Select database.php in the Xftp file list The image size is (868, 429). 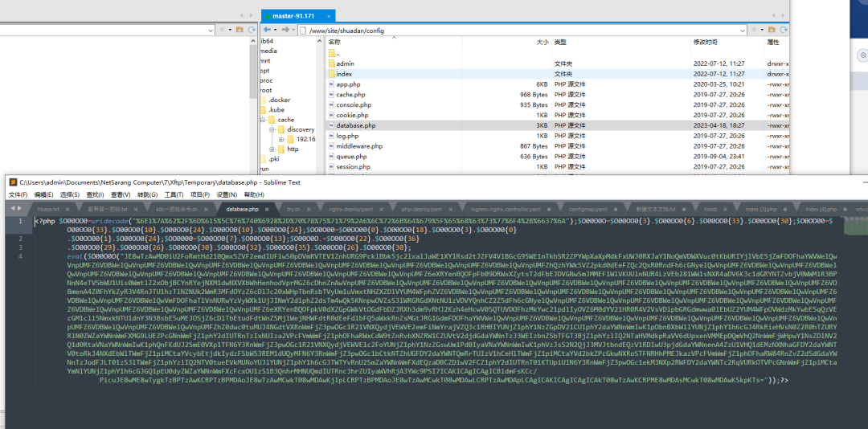[x=356, y=125]
